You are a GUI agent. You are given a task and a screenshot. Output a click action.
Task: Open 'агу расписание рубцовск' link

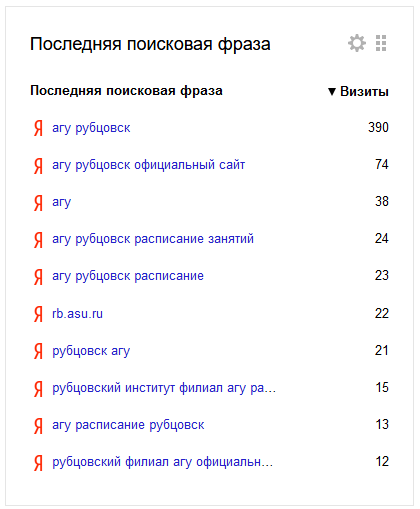pyautogui.click(x=128, y=425)
